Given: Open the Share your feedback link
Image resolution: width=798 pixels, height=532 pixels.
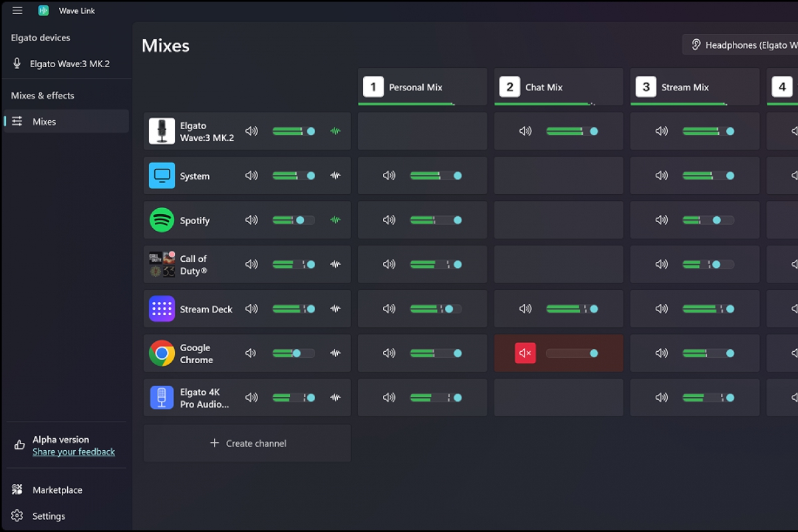Looking at the screenshot, I should pyautogui.click(x=74, y=452).
